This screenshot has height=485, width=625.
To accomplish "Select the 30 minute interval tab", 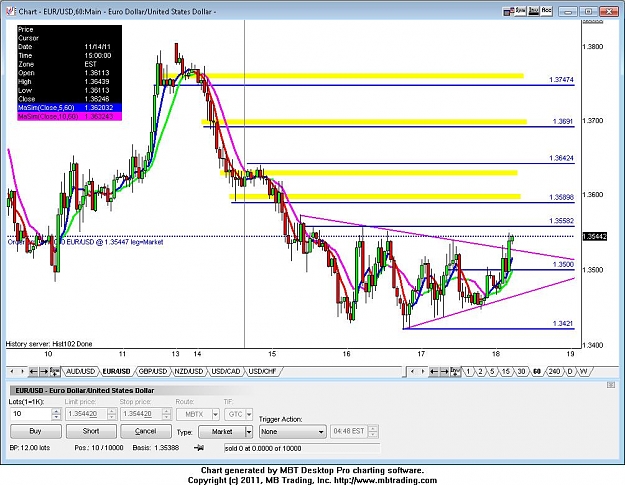I will tap(521, 371).
